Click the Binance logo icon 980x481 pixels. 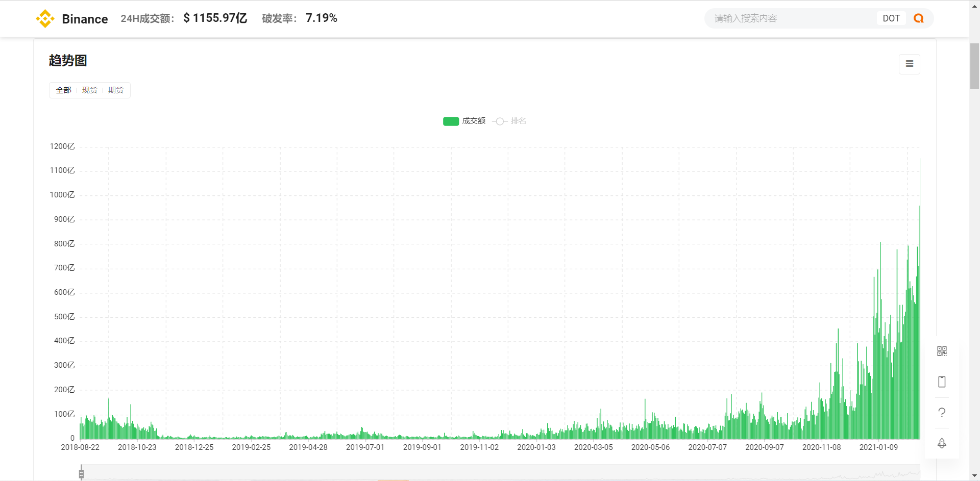(45, 19)
